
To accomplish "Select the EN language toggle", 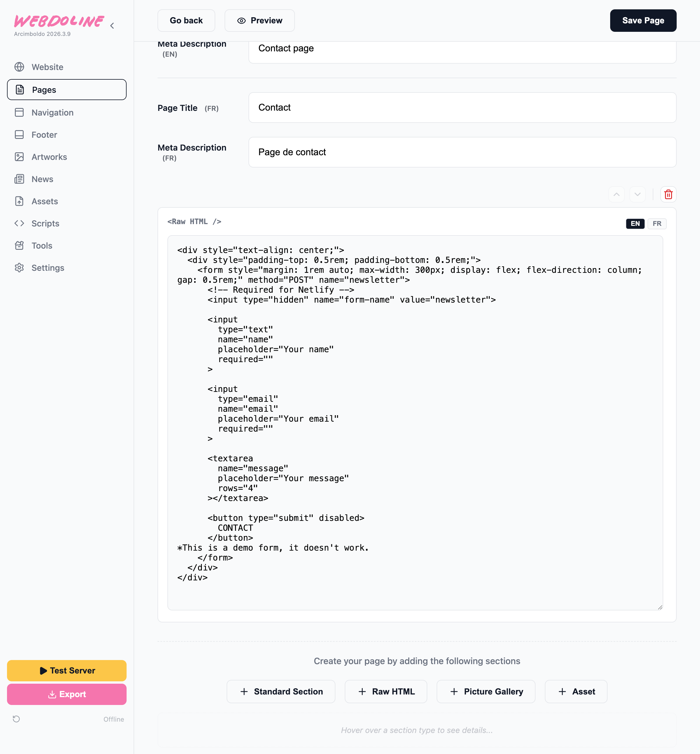I will [x=635, y=224].
